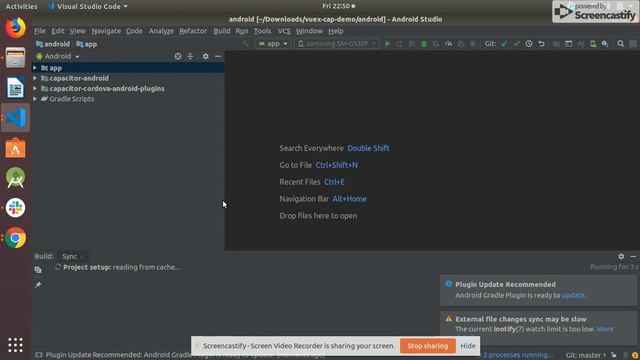Image resolution: width=640 pixels, height=360 pixels.
Task: Open Project panel settings gear
Action: pyautogui.click(x=205, y=56)
